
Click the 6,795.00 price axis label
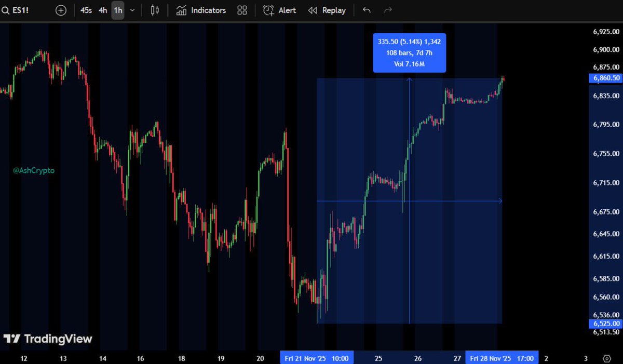pyautogui.click(x=606, y=125)
